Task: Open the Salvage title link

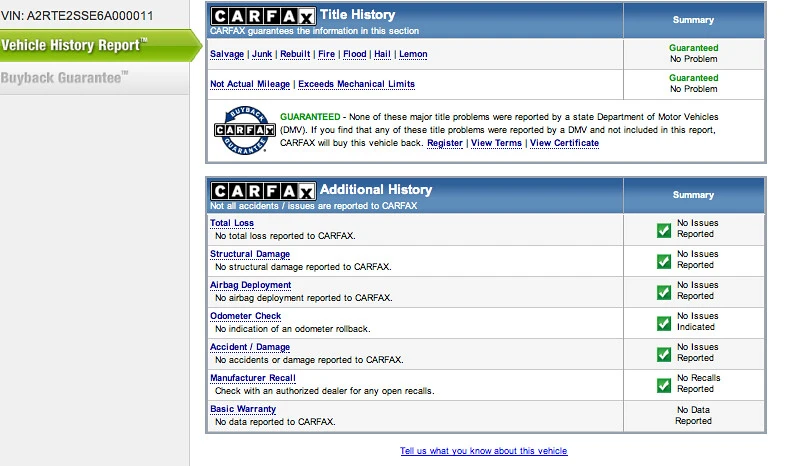Action: click(227, 54)
